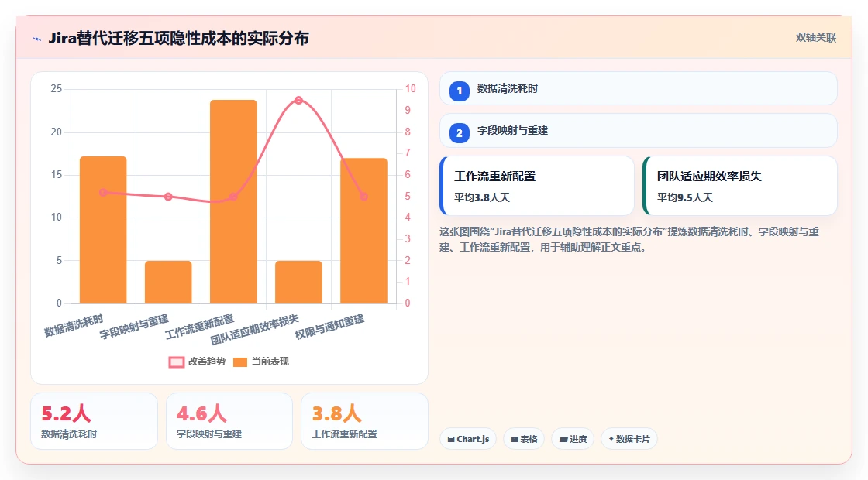Click the 团队适应期效率损失 x-axis label
This screenshot has width=868, height=480.
tap(255, 330)
